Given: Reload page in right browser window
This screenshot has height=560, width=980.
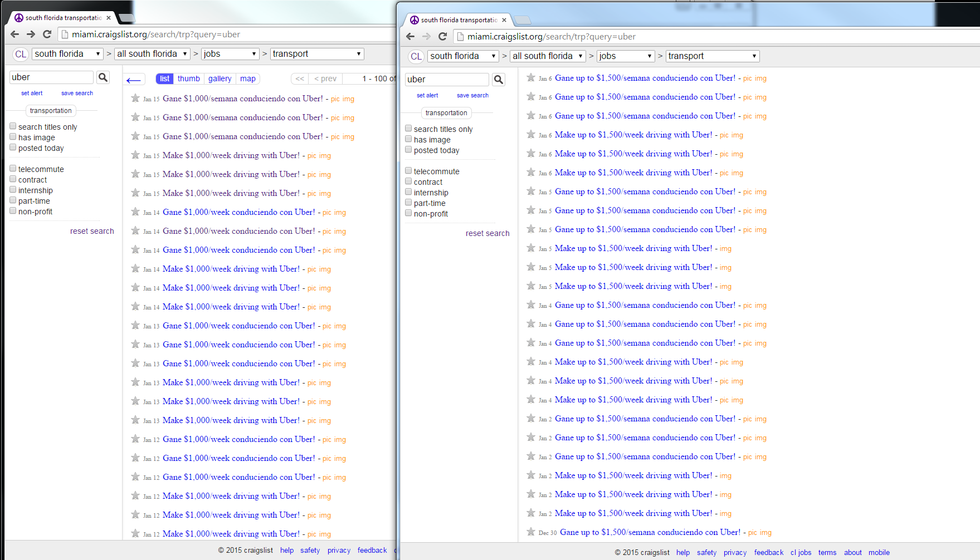Looking at the screenshot, I should (443, 37).
